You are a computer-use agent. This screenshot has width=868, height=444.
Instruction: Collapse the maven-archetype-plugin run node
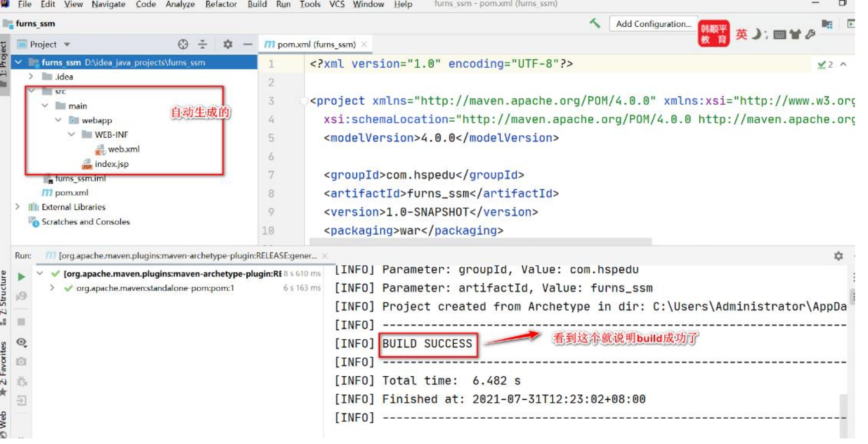tap(40, 274)
